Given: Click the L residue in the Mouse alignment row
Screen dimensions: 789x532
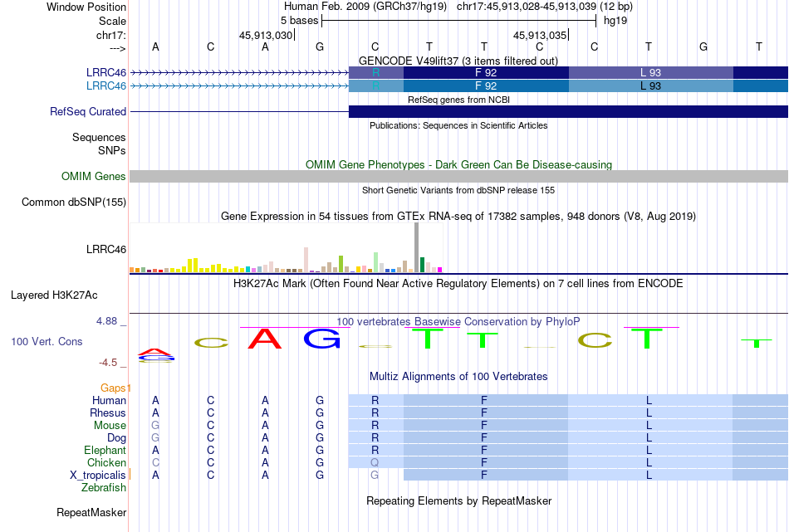Looking at the screenshot, I should [649, 426].
